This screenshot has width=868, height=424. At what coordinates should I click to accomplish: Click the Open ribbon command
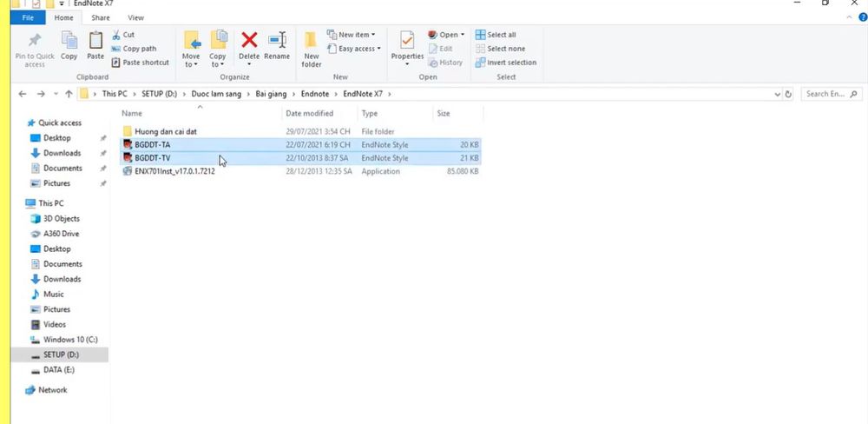click(x=446, y=35)
